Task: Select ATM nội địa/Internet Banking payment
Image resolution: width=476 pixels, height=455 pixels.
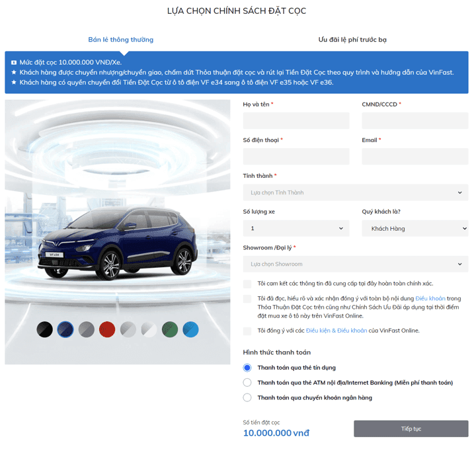Action: click(x=247, y=383)
